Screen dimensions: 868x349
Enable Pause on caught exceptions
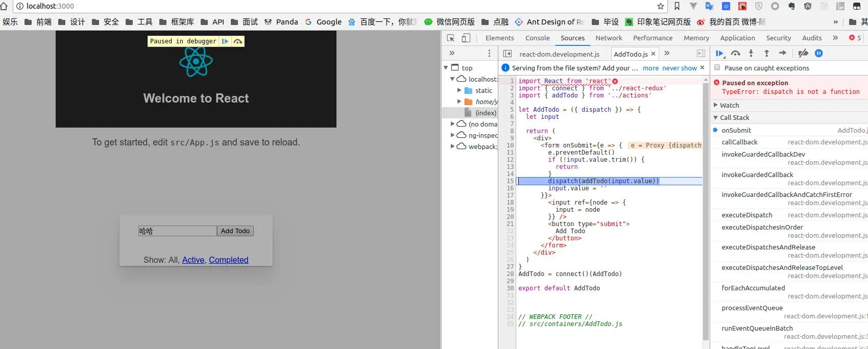717,68
